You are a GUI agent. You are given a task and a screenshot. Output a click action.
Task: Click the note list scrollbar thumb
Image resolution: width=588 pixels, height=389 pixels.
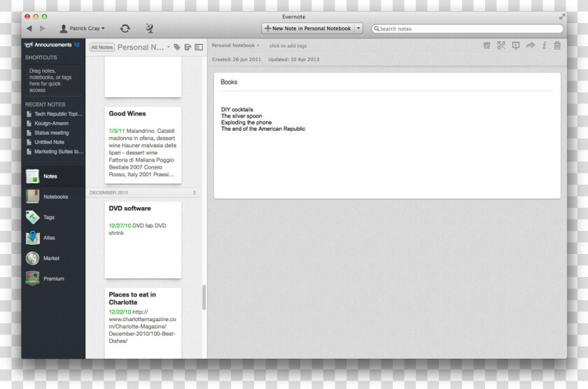(204, 297)
